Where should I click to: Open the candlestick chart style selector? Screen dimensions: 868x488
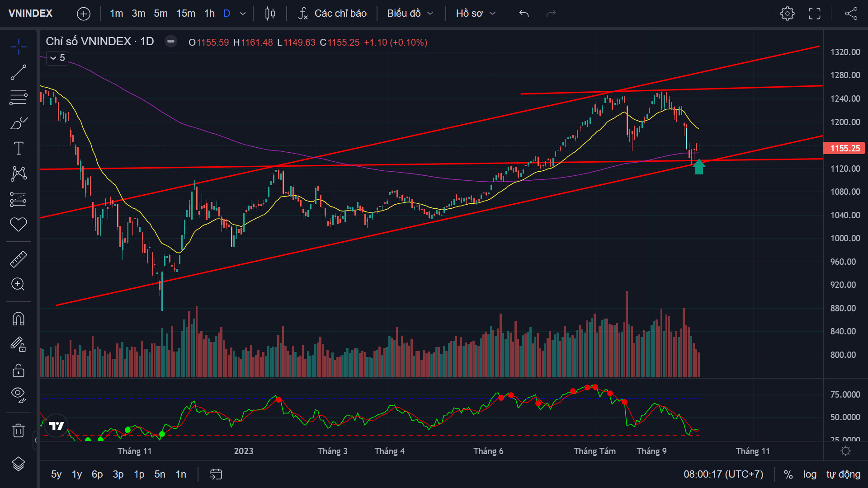(270, 14)
